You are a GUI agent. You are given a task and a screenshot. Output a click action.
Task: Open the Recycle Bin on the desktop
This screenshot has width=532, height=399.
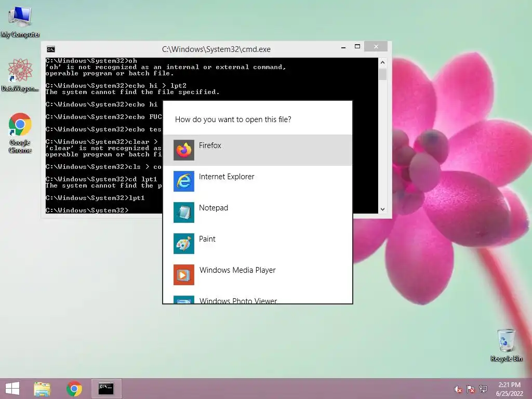(x=506, y=345)
